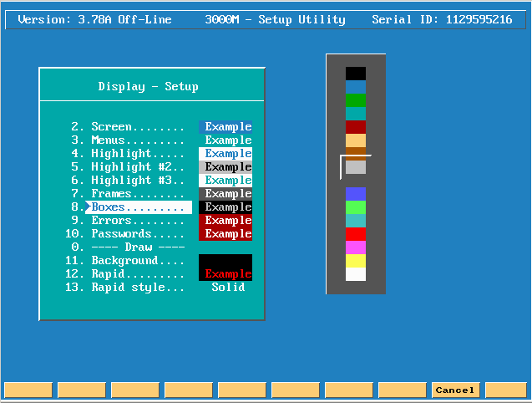Click the red Rapid Example preview

pyautogui.click(x=225, y=274)
